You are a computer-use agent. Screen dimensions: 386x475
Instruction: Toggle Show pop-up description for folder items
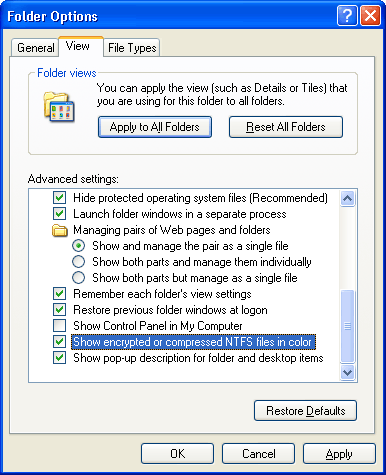pos(59,358)
